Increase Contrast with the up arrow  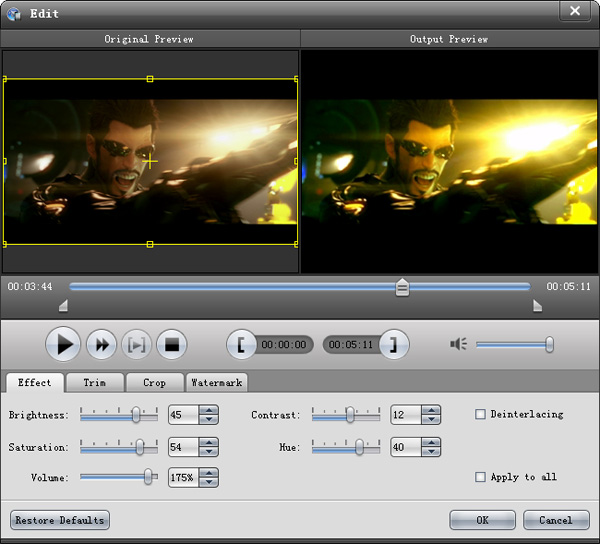point(431,410)
